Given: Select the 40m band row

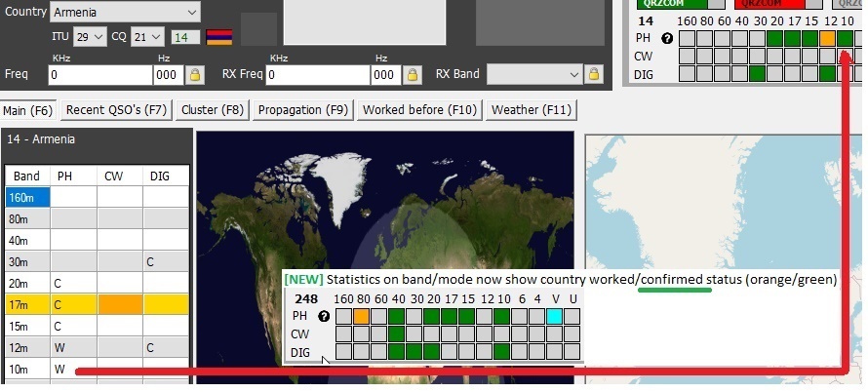Looking at the screenshot, I should (98, 240).
